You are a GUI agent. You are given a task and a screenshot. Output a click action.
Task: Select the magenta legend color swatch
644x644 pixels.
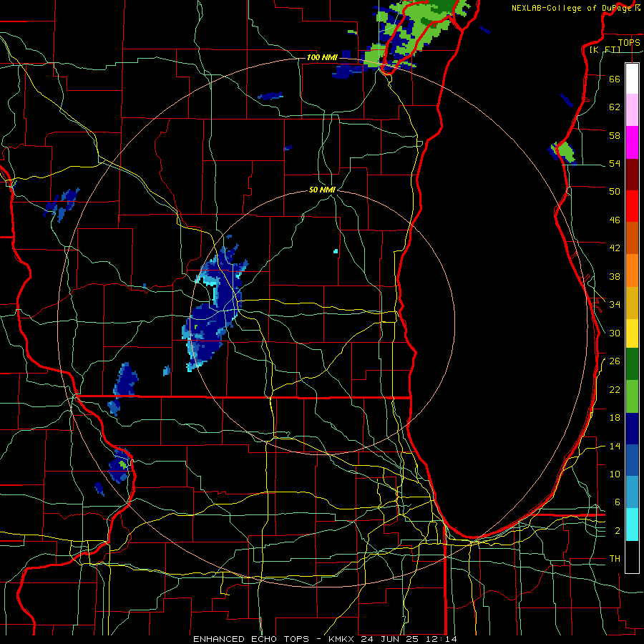coord(632,142)
